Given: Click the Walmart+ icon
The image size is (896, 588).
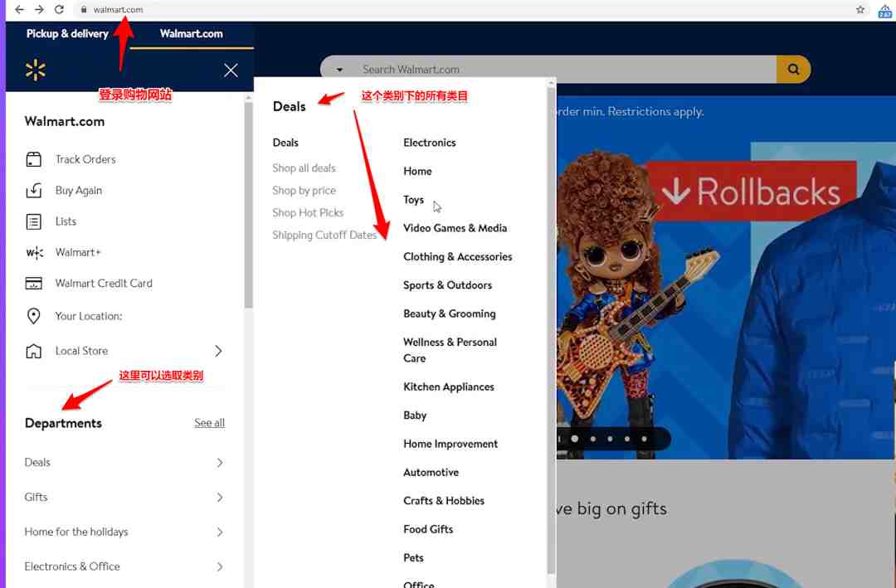Looking at the screenshot, I should pos(35,253).
